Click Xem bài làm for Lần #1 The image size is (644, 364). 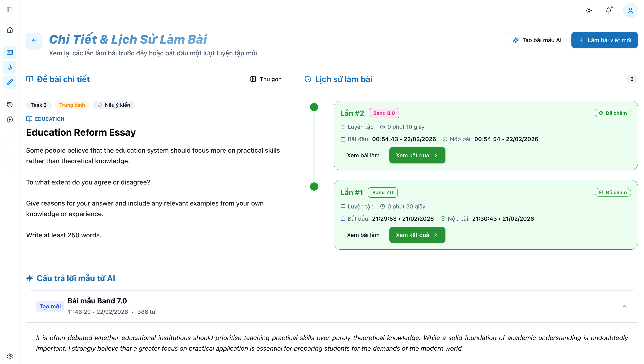coord(363,235)
